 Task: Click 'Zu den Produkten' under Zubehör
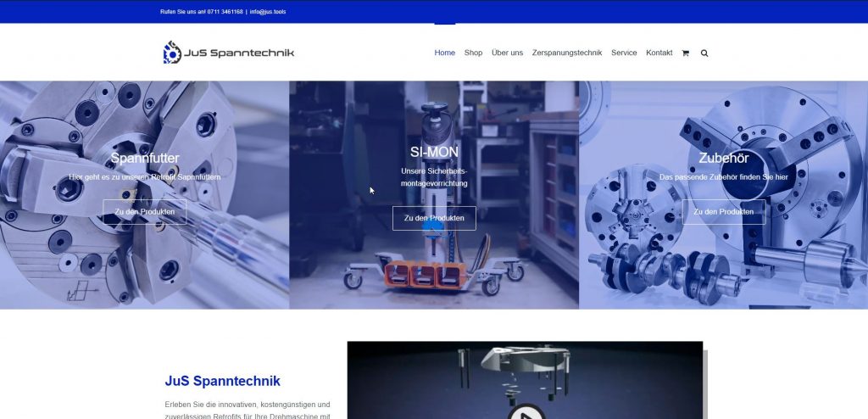click(724, 212)
